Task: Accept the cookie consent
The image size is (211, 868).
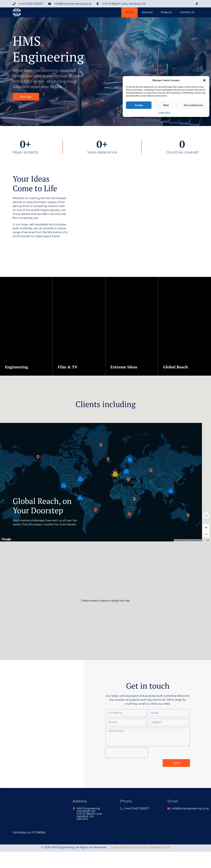Action: coord(138,105)
